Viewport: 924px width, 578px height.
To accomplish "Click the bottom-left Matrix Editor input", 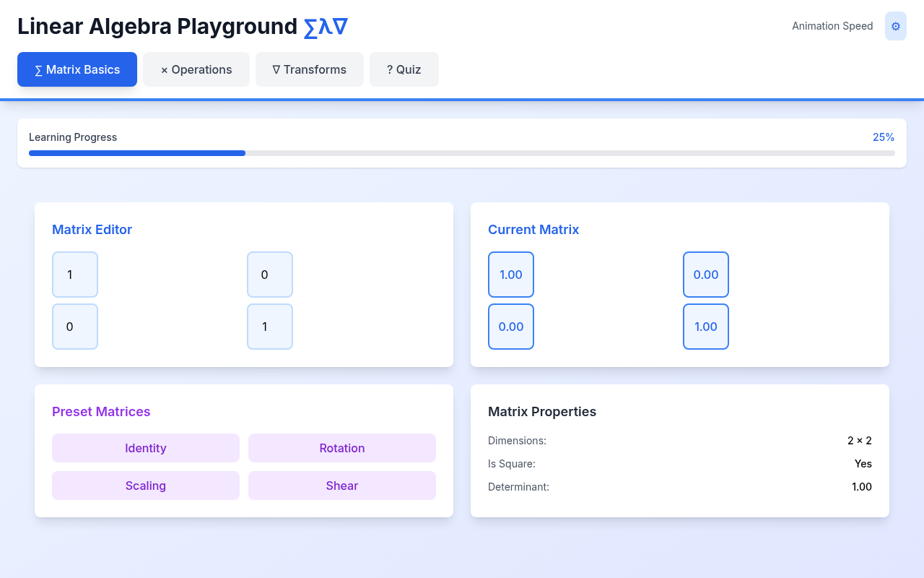I will pos(75,327).
